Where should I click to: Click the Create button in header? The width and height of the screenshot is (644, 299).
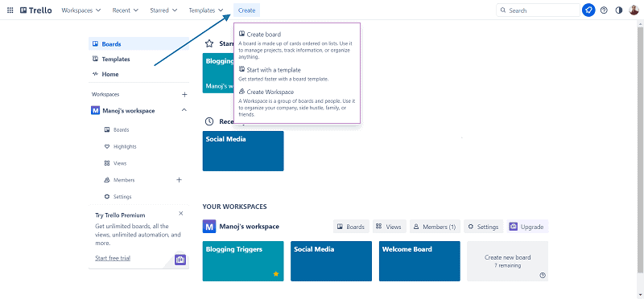(246, 10)
